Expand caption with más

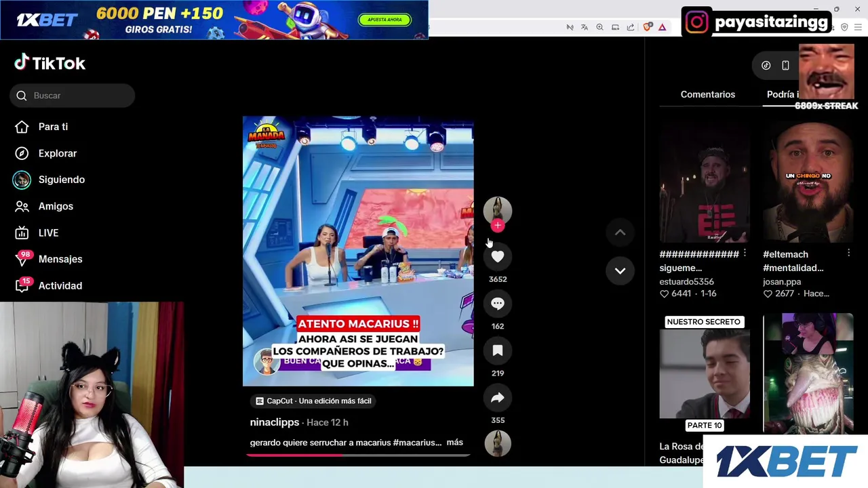[x=454, y=443]
